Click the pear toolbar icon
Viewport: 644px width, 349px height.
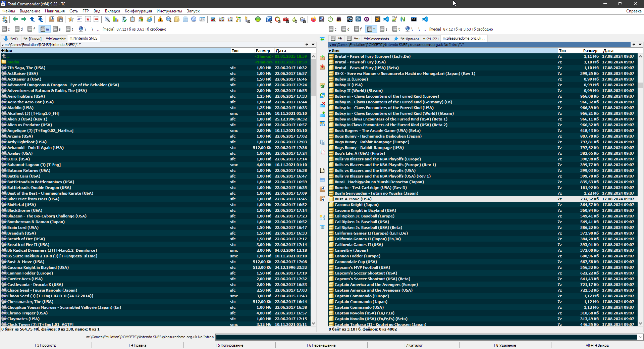pyautogui.click(x=294, y=19)
